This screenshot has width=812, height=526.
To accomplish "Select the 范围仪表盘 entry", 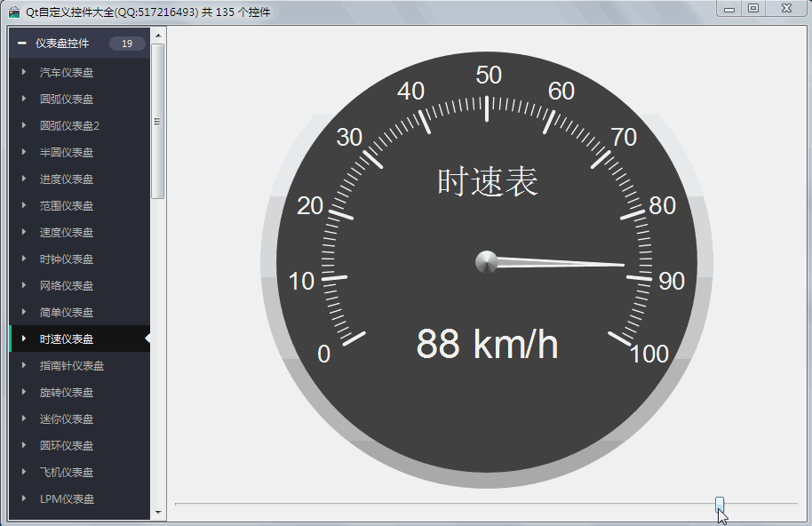I will (x=67, y=206).
